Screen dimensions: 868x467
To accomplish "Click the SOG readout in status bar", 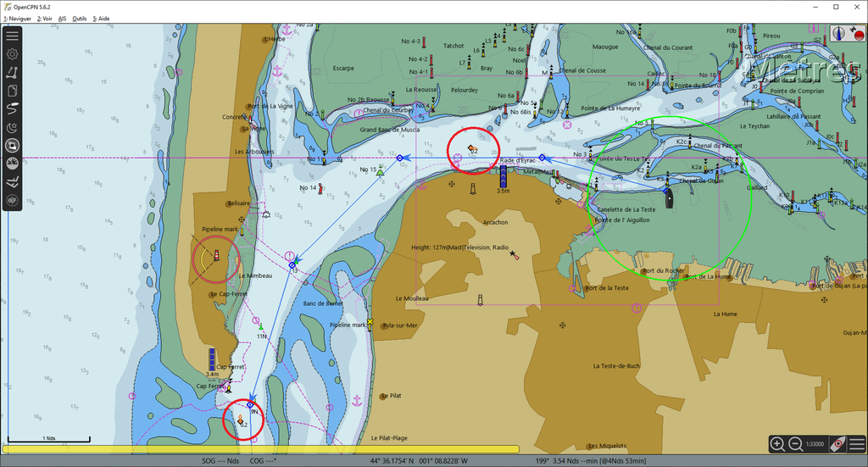I will (220, 461).
